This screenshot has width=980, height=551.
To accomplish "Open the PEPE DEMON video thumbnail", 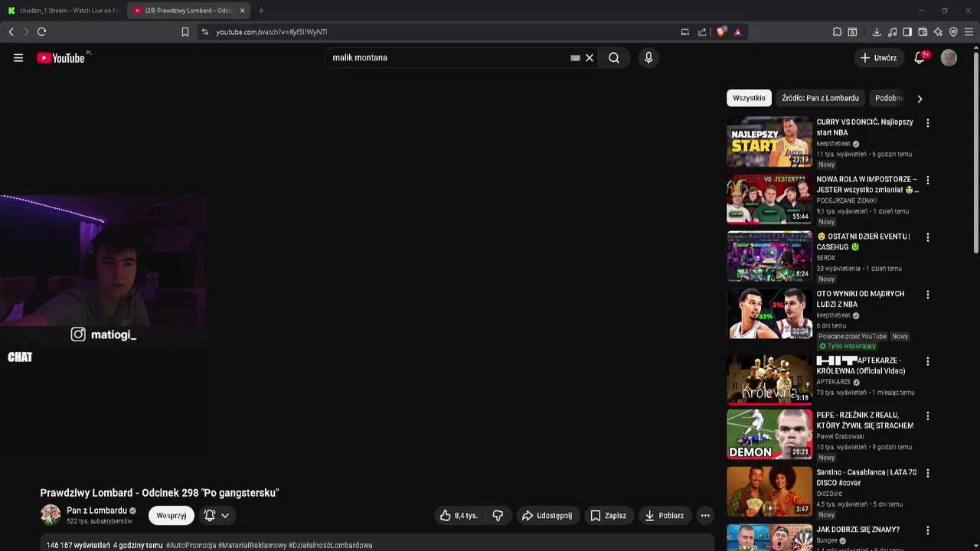I will click(769, 434).
